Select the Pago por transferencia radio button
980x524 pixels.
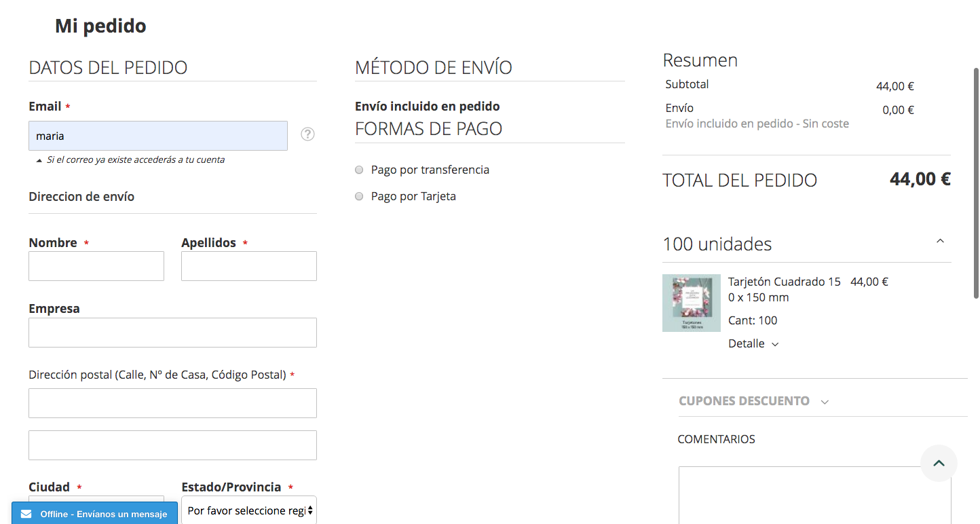tap(358, 170)
